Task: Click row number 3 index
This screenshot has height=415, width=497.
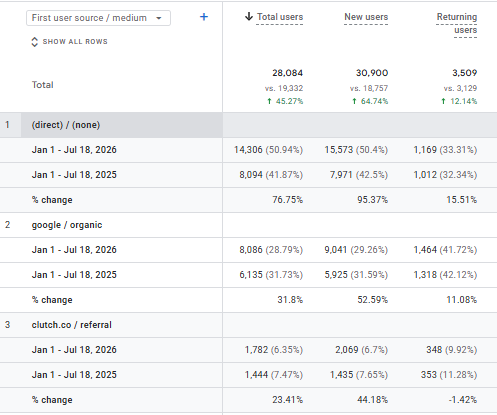Action: (x=7, y=325)
